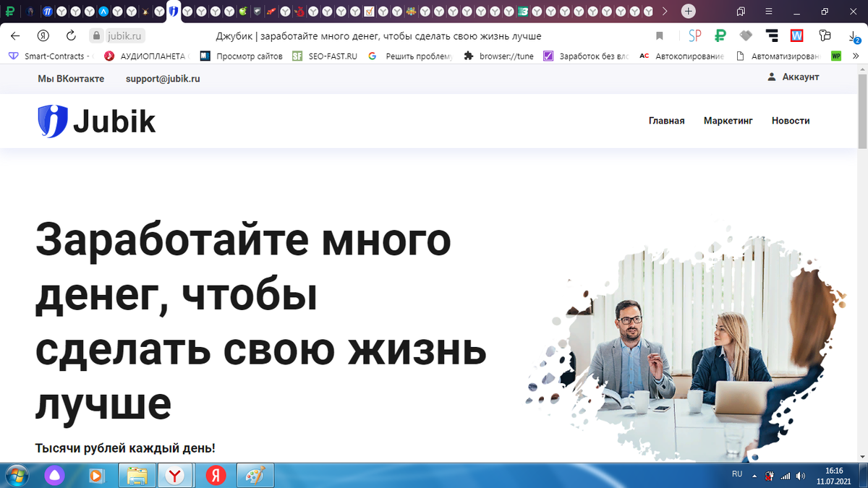Open the browser menu (hamburger icon)
The image size is (868, 488).
point(768,12)
